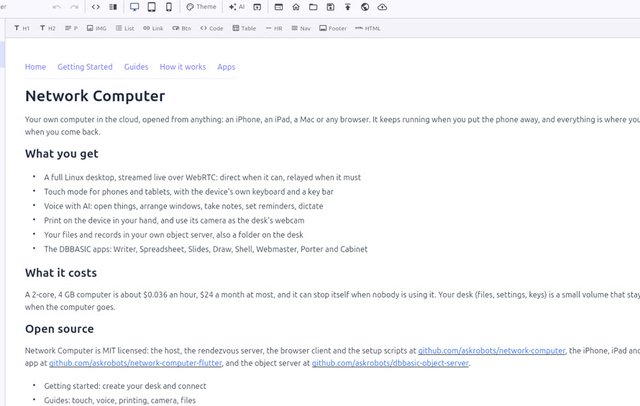Screen dimensions: 640x406
Task: Insert a paragraph block (P)
Action: tap(71, 28)
